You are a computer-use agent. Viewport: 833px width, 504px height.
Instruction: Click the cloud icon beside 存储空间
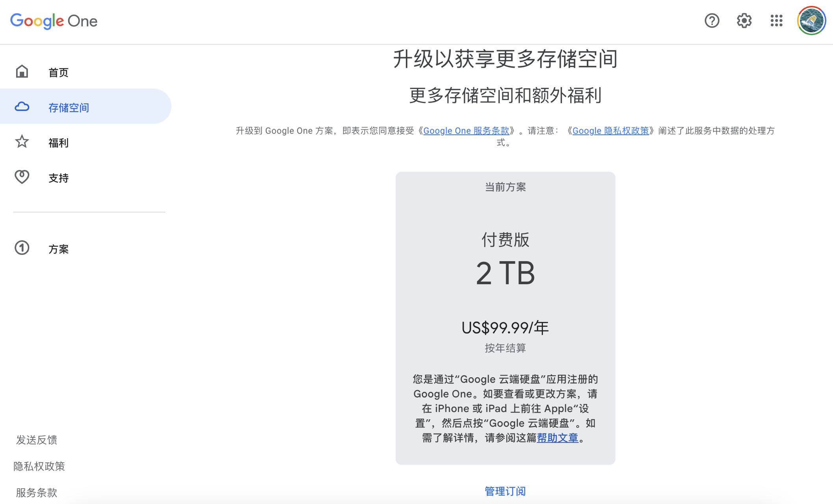coord(22,107)
